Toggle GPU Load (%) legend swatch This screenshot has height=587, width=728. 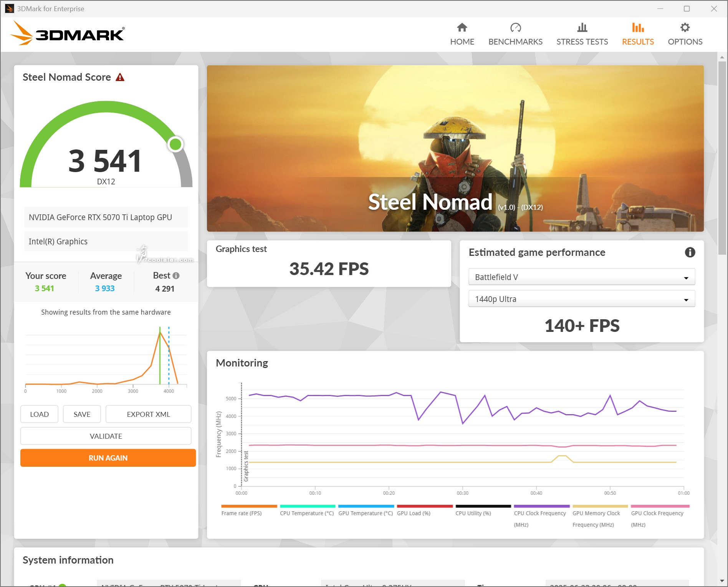pos(425,506)
